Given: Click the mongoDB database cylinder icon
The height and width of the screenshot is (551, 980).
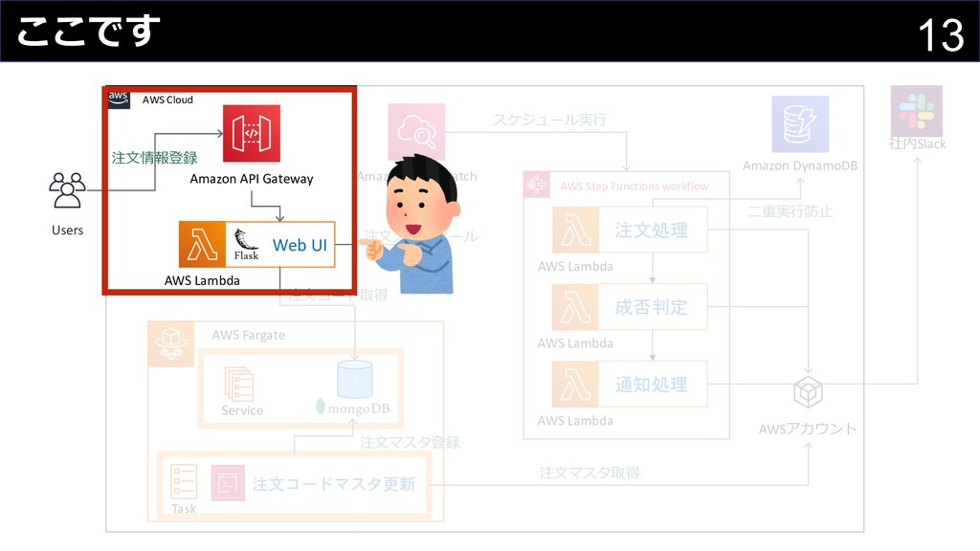Looking at the screenshot, I should (354, 379).
